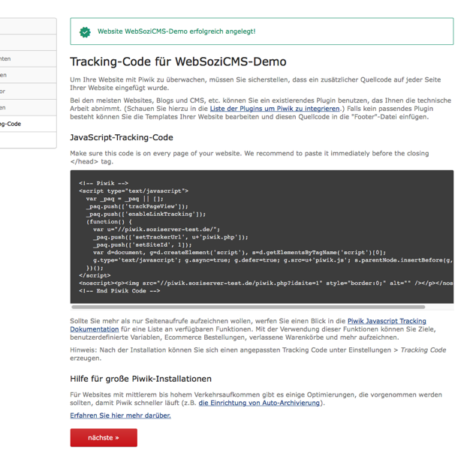Click the horizontal scrollbar under the code box
The height and width of the screenshot is (450, 476).
click(x=248, y=307)
